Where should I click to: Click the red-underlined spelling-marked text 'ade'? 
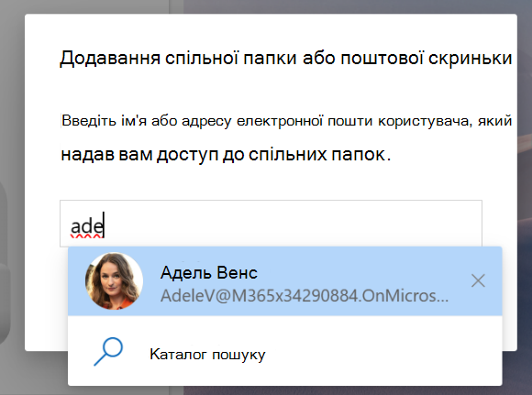(x=86, y=226)
